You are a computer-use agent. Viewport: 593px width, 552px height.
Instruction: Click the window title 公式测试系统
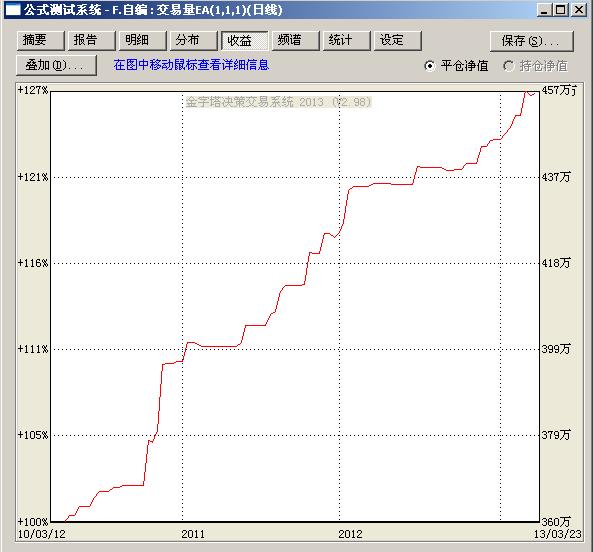pos(63,10)
